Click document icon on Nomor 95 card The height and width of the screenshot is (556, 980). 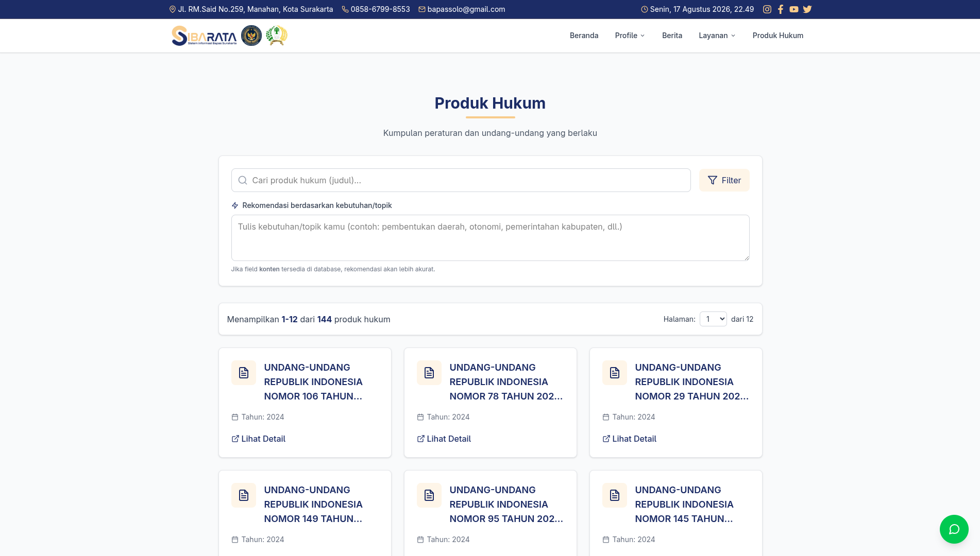tap(429, 495)
